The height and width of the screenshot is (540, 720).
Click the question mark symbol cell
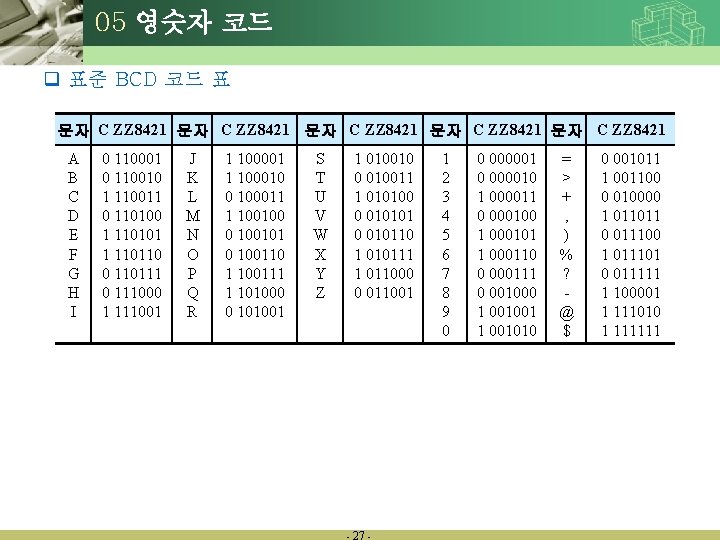click(566, 274)
